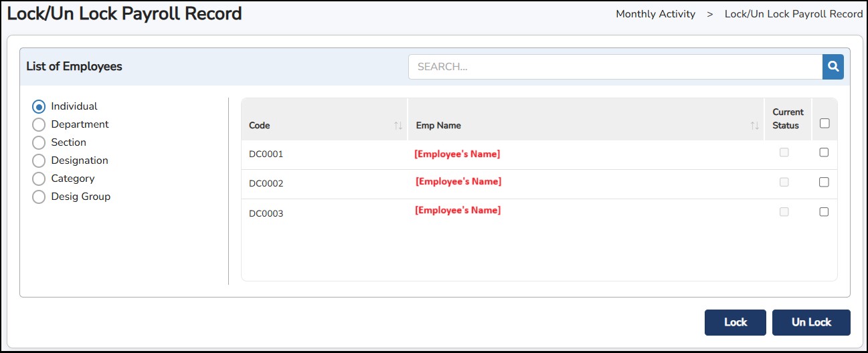The height and width of the screenshot is (353, 868).
Task: Check the selection box for DC0001
Action: tap(824, 152)
